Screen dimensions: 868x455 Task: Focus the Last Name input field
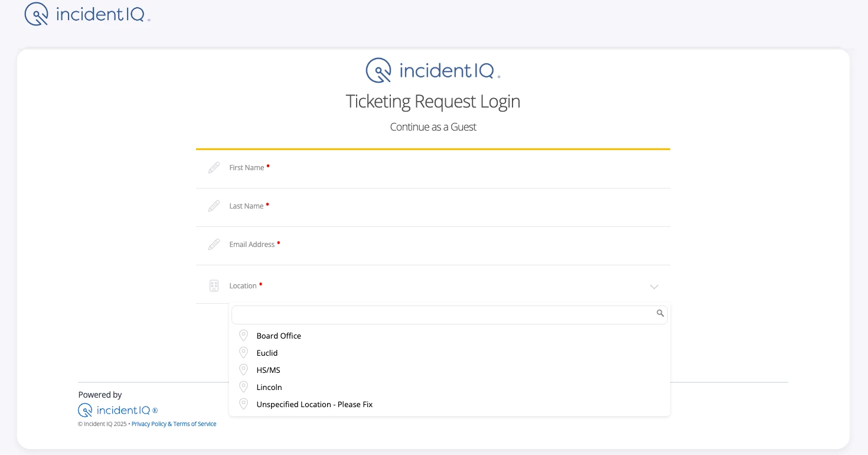tap(433, 207)
